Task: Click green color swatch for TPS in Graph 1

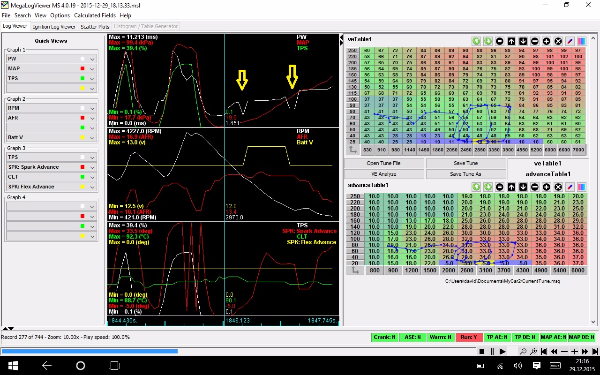Action: (82, 78)
